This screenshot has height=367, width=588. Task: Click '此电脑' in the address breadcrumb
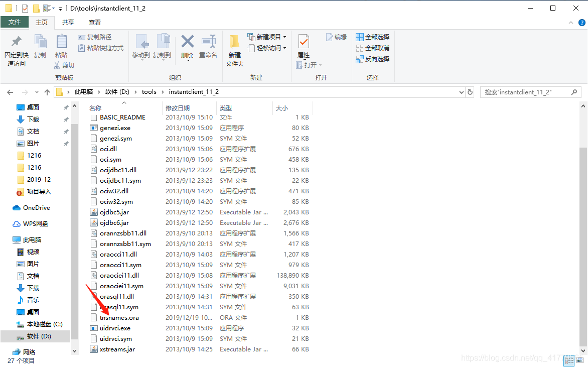point(84,91)
